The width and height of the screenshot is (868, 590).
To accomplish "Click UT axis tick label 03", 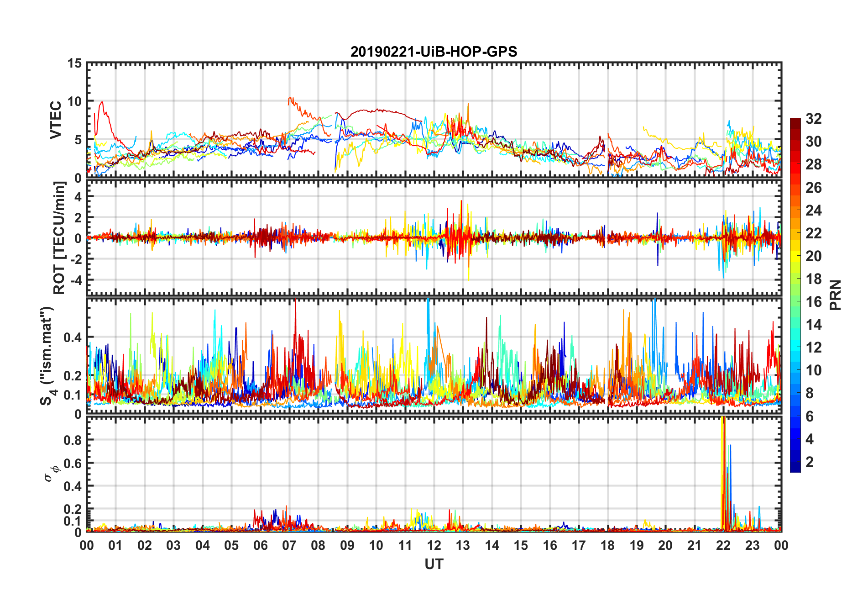I will [173, 545].
